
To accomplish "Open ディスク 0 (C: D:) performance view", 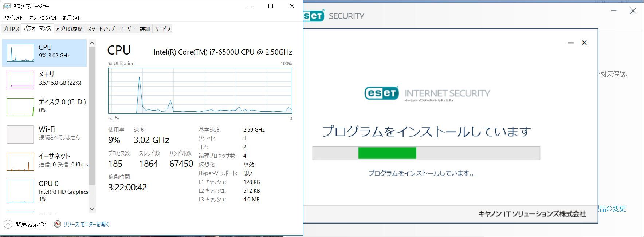I will point(44,107).
